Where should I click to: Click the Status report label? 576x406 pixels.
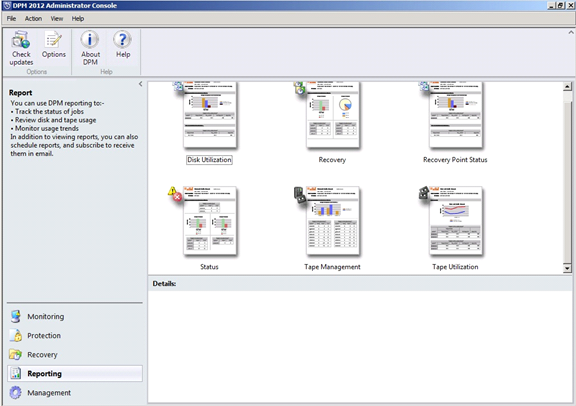point(209,267)
